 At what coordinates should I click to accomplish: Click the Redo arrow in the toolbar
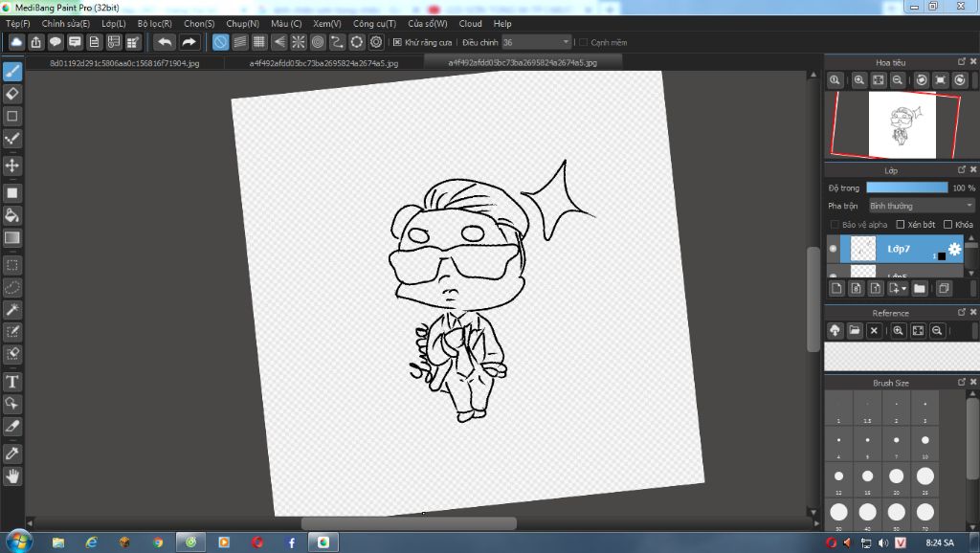[189, 42]
